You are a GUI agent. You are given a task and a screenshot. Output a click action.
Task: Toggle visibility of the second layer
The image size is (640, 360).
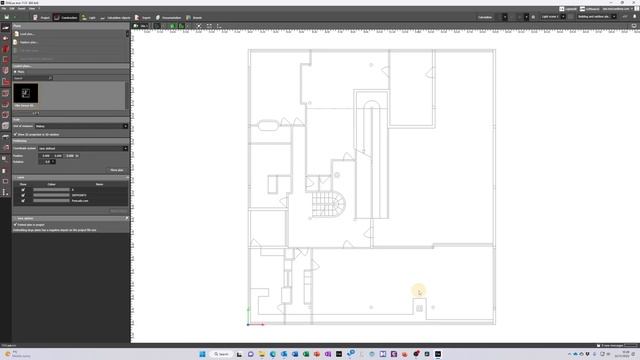point(23,195)
